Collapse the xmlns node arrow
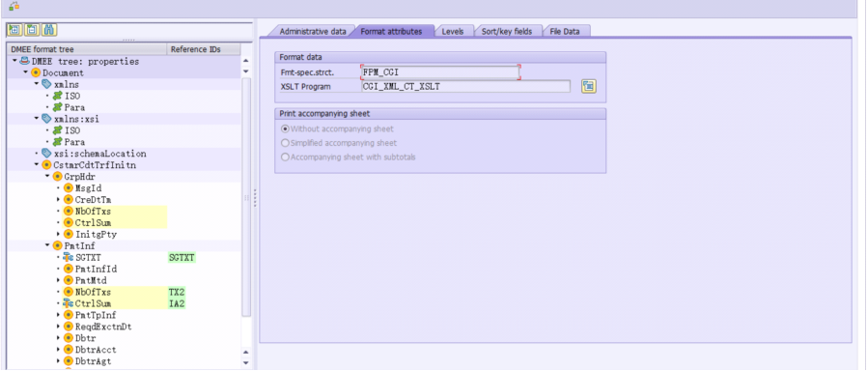Screen dimensions: 868x371 [x=37, y=84]
